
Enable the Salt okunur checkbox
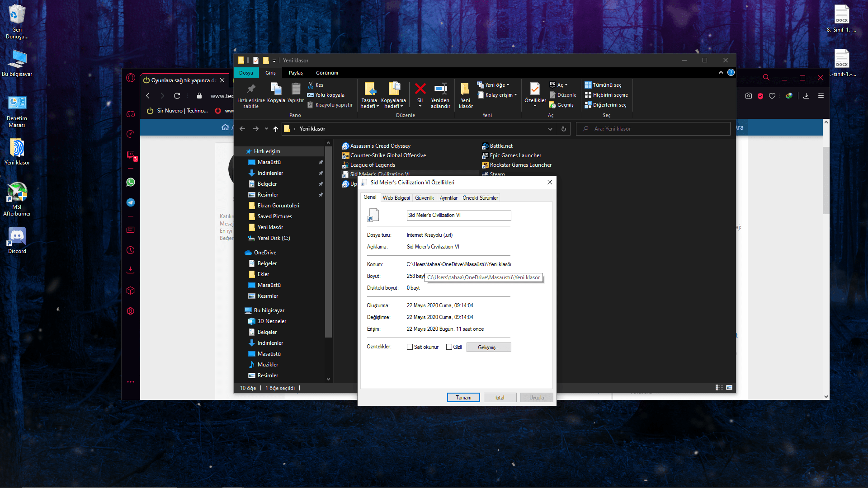pyautogui.click(x=410, y=347)
